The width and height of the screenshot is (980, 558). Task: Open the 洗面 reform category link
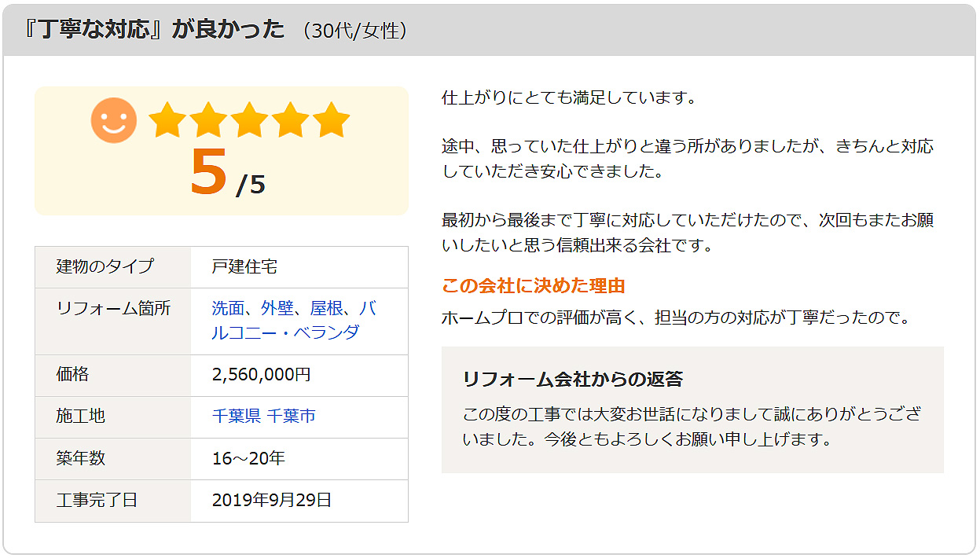click(228, 308)
